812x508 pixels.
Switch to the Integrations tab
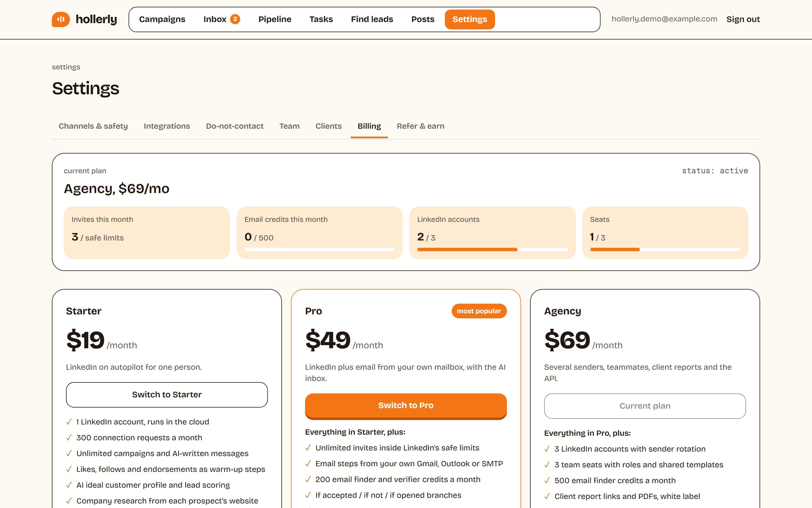click(x=167, y=126)
